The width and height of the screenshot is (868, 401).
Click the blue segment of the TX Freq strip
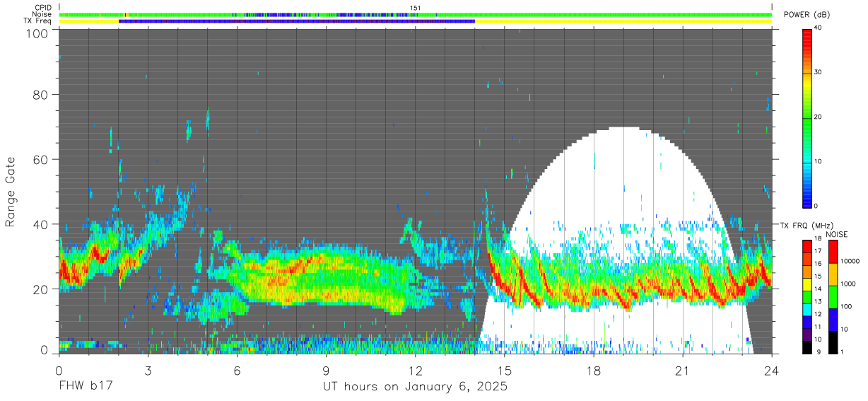[297, 21]
